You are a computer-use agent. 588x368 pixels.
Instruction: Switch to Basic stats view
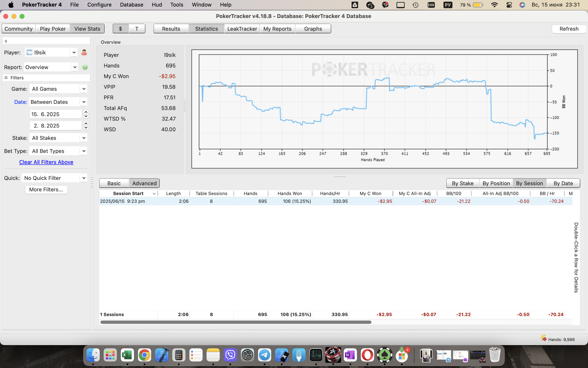click(x=114, y=183)
